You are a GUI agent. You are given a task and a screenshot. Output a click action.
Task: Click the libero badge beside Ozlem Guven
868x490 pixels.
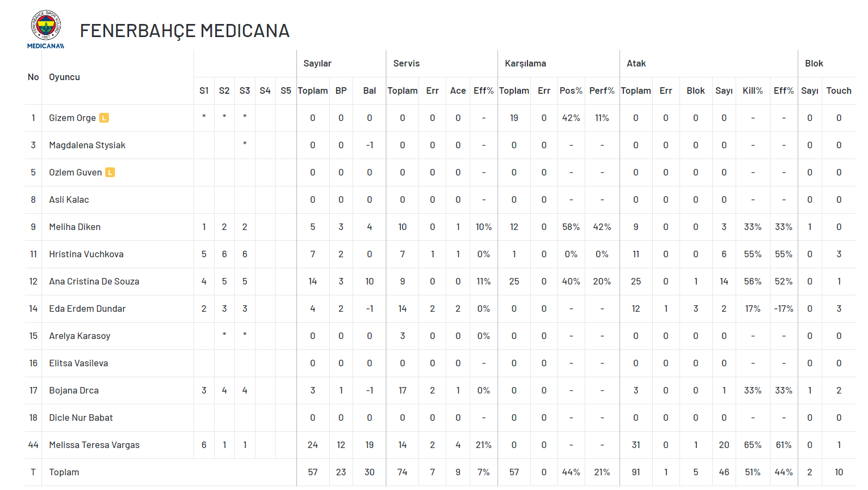click(x=110, y=172)
